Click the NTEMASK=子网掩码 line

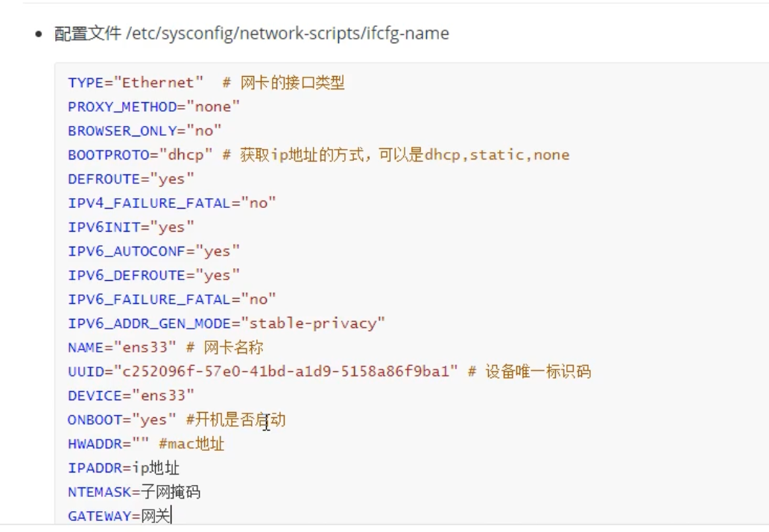tap(134, 492)
